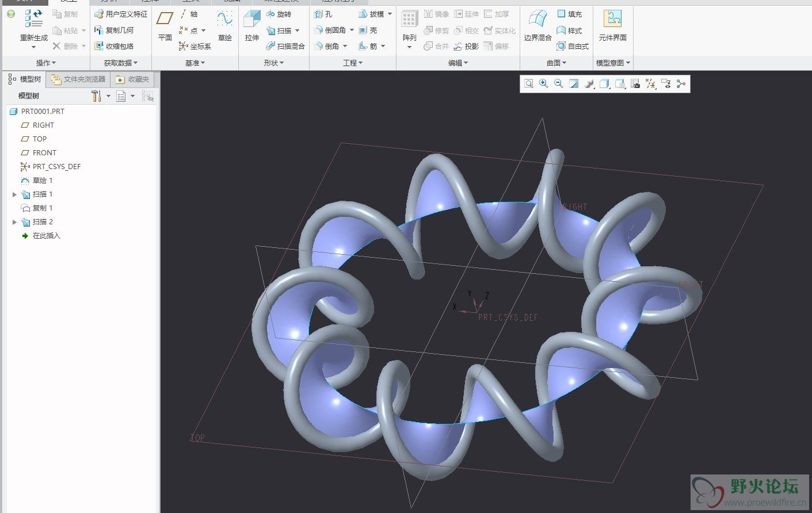Open model tree settings dropdown arrow

click(x=108, y=96)
